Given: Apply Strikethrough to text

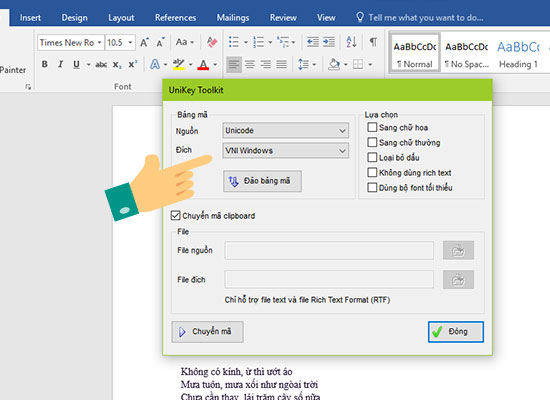Looking at the screenshot, I should tap(101, 64).
